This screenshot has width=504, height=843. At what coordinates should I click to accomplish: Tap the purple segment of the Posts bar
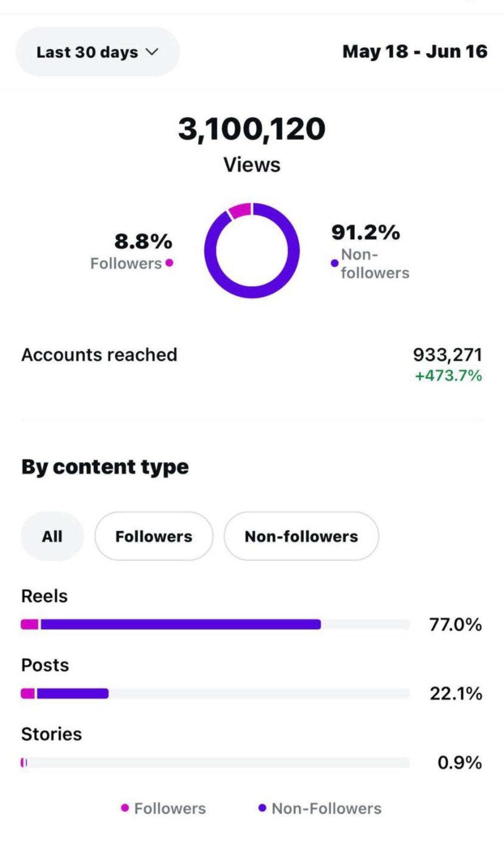click(x=72, y=693)
